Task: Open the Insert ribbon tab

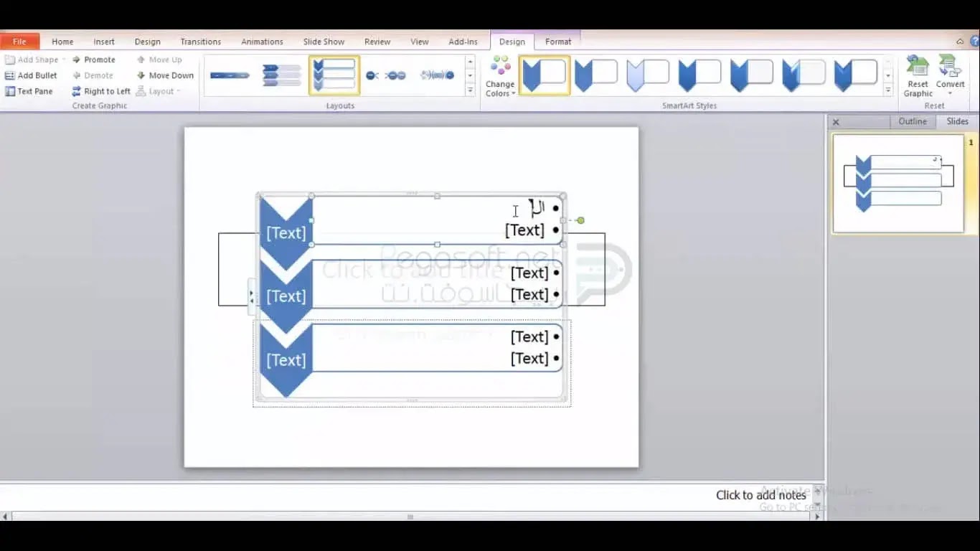Action: coord(104,42)
